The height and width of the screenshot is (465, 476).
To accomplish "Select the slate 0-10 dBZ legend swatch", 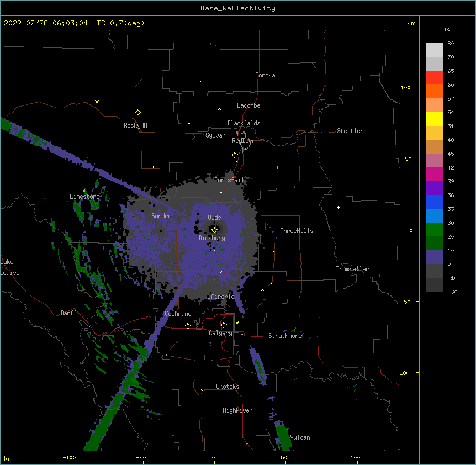I will coord(434,257).
